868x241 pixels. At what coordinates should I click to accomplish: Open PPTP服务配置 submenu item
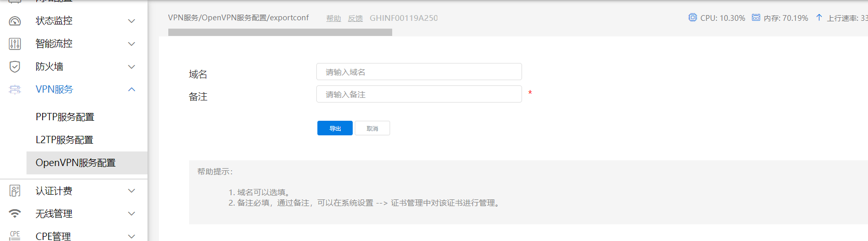[65, 117]
